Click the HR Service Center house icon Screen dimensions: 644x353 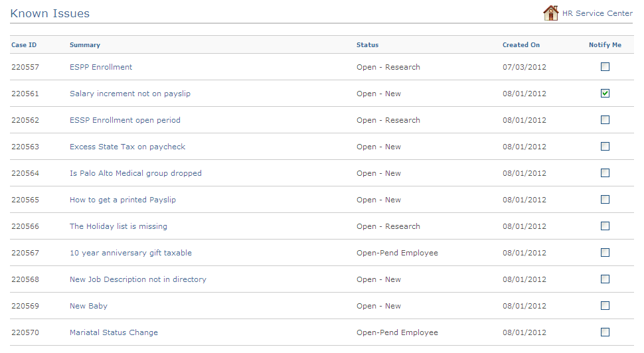[551, 13]
